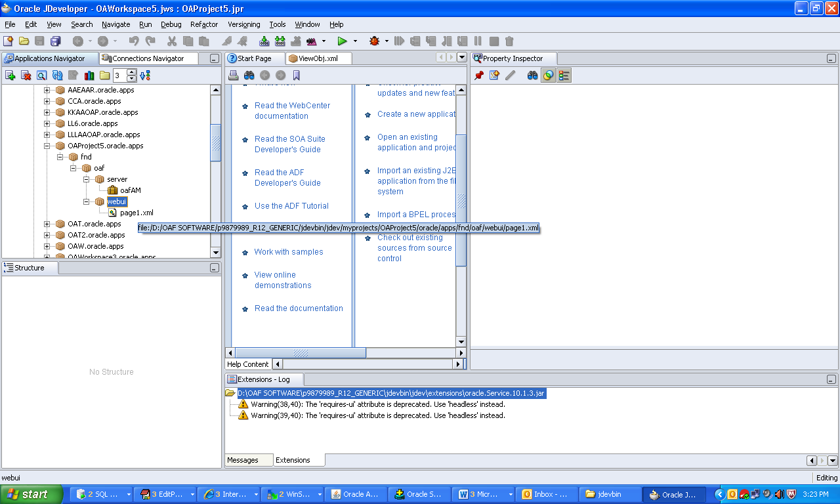
Task: Click the Open folder toolbar icon
Action: pos(24,41)
